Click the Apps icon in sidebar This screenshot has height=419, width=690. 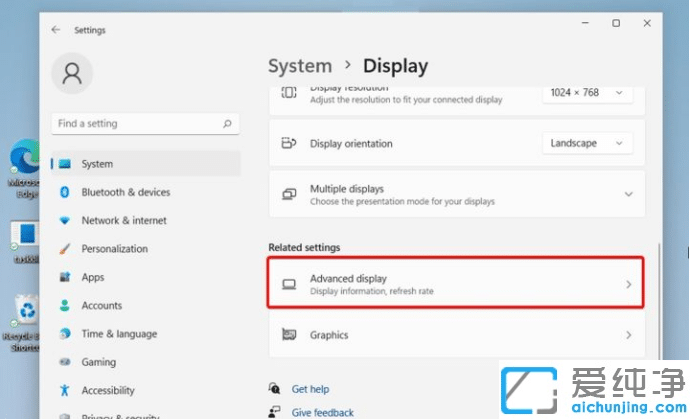coord(65,277)
